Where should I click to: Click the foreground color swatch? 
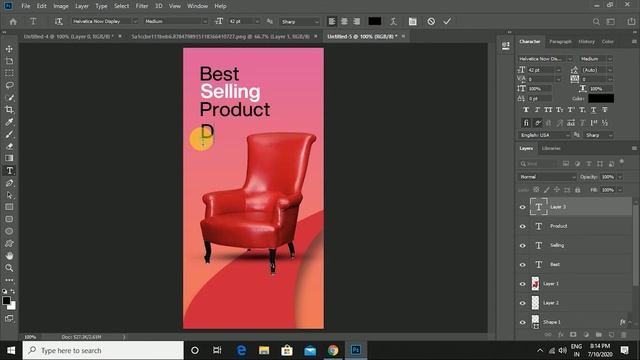coord(6,301)
